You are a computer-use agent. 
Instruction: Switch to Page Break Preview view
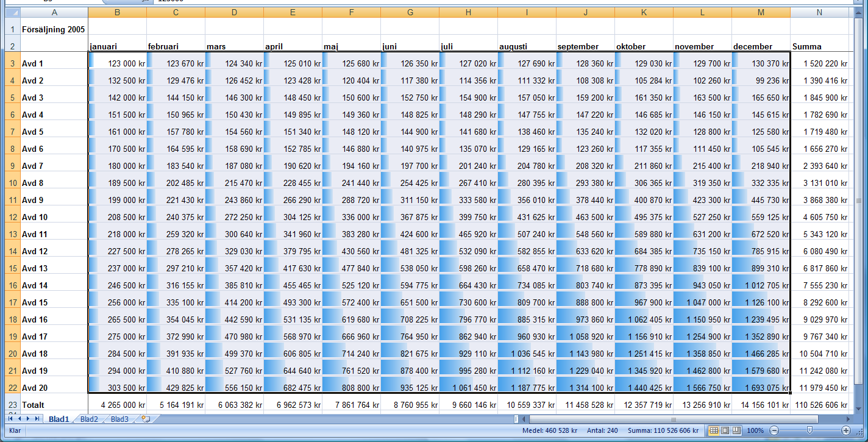[x=736, y=430]
